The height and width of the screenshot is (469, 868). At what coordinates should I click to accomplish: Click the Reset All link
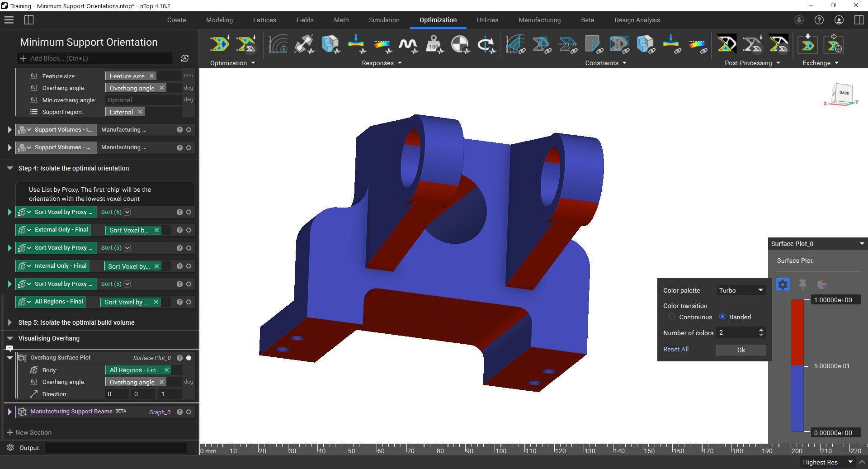[676, 349]
